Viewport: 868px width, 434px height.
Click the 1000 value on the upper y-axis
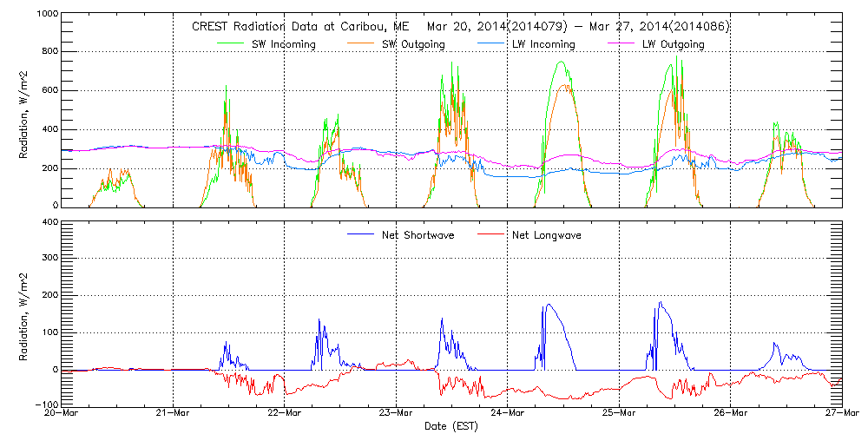pyautogui.click(x=47, y=16)
